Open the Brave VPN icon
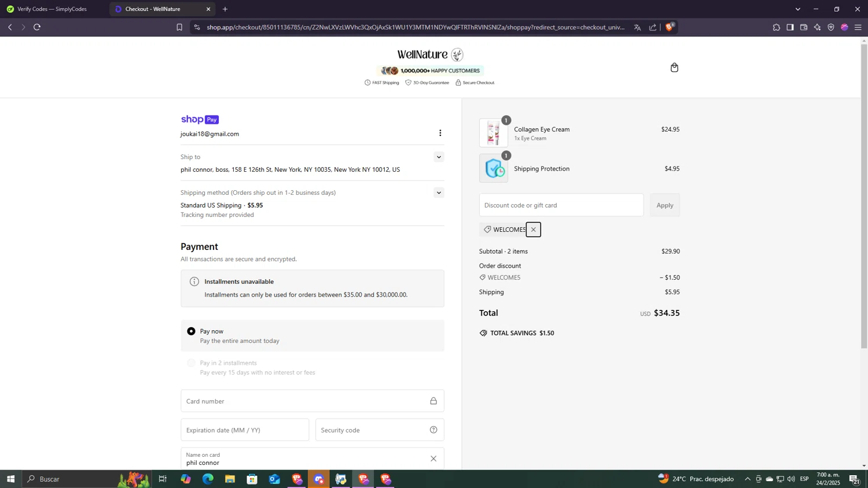This screenshot has width=868, height=488. pyautogui.click(x=831, y=27)
